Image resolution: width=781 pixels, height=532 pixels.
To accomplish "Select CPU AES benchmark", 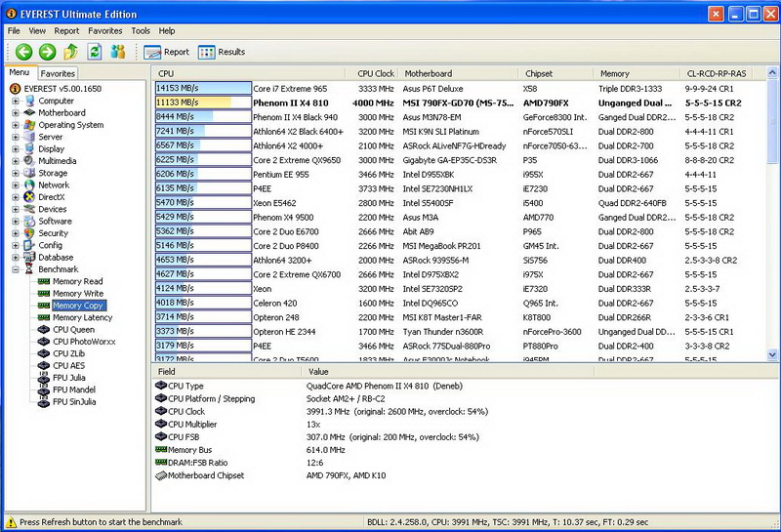I will 68,365.
